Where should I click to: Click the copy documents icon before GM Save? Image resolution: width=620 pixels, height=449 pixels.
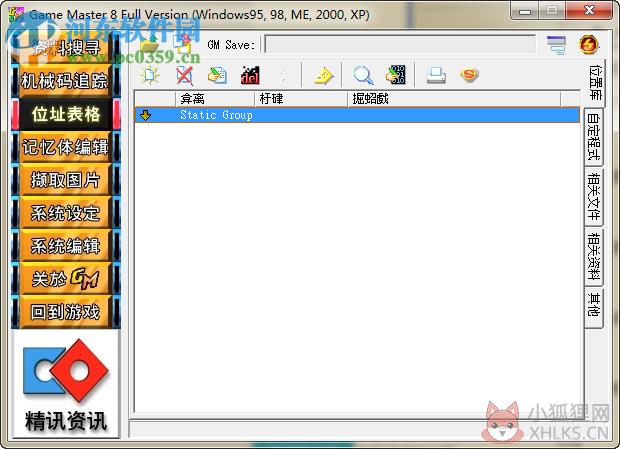tap(183, 44)
